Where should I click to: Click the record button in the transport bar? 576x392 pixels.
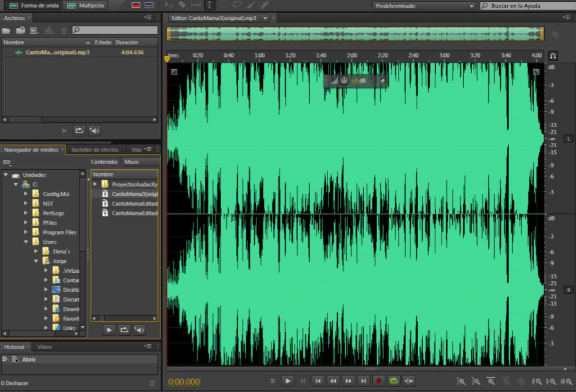(x=378, y=381)
